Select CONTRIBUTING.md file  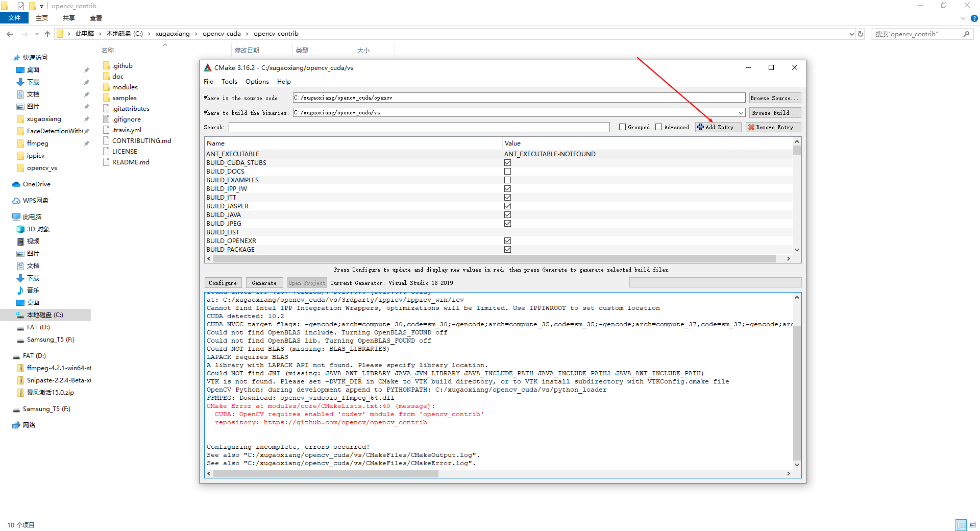tap(141, 140)
